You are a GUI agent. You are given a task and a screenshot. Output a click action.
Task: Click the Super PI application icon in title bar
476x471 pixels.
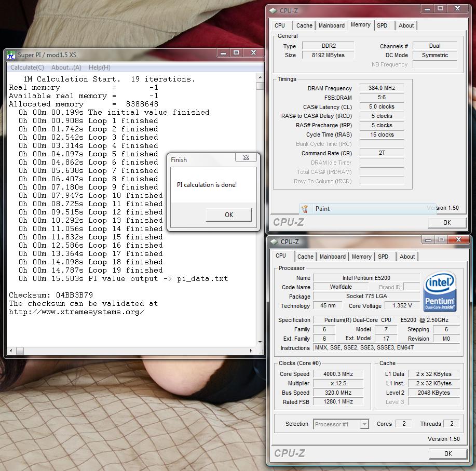point(10,55)
